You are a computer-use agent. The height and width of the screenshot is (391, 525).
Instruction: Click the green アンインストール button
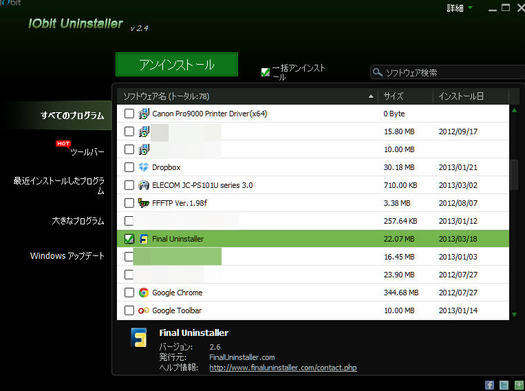tap(177, 64)
